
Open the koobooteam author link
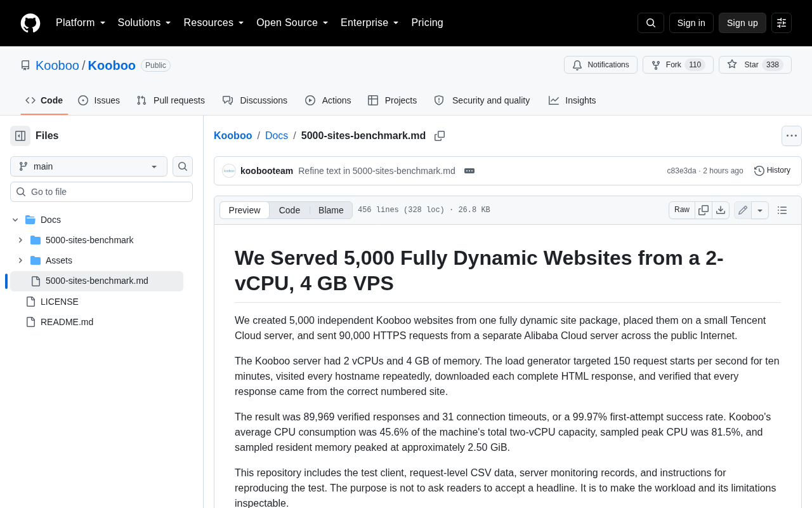point(266,171)
